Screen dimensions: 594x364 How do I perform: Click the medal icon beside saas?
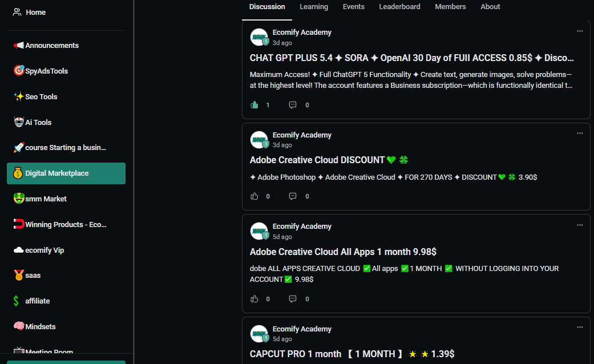point(18,275)
